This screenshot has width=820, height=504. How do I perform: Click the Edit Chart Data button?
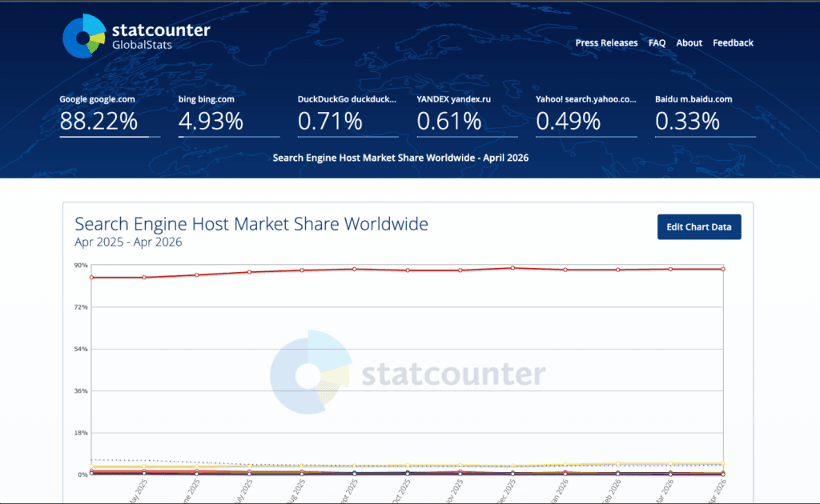(x=698, y=226)
